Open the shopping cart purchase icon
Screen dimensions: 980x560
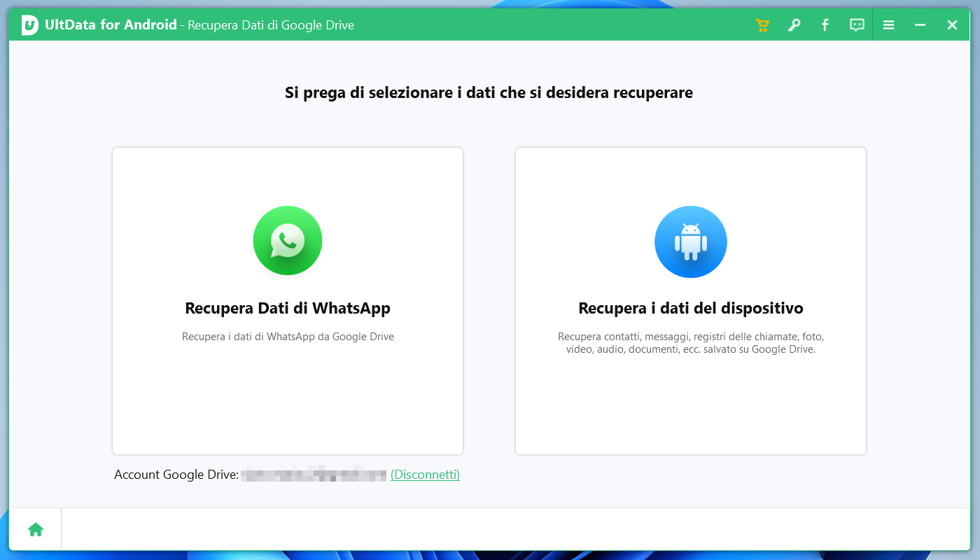762,25
